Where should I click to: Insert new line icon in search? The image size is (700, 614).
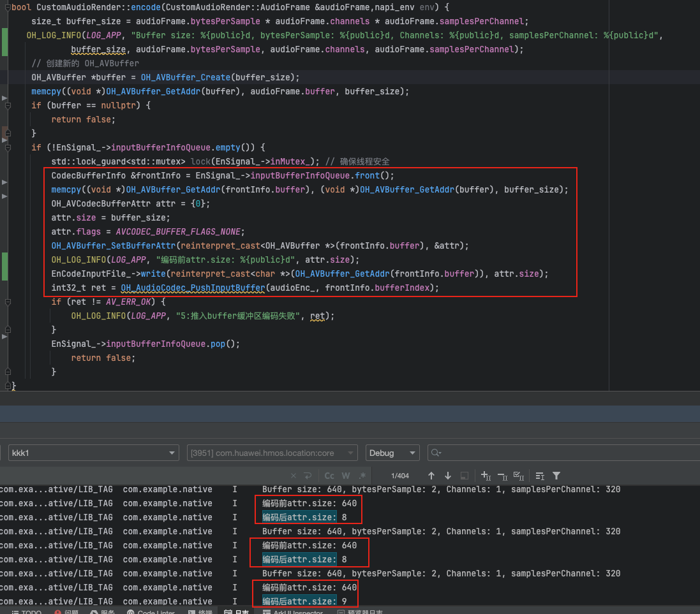pos(308,476)
